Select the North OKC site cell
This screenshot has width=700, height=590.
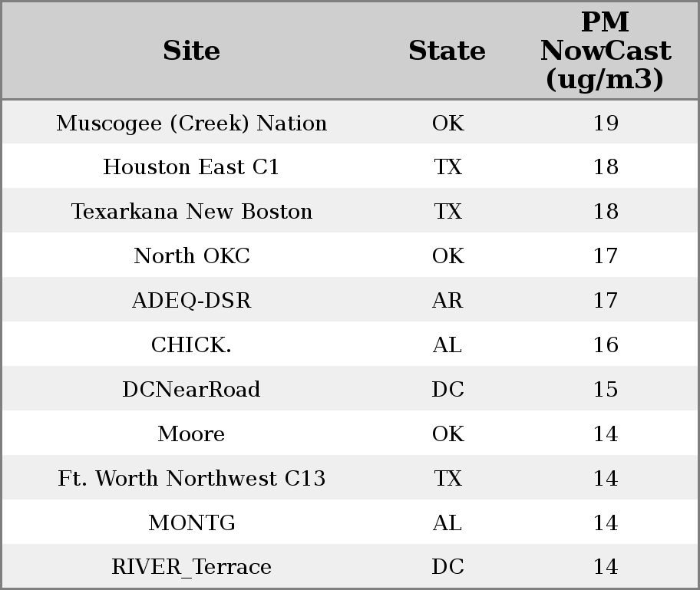click(x=191, y=256)
